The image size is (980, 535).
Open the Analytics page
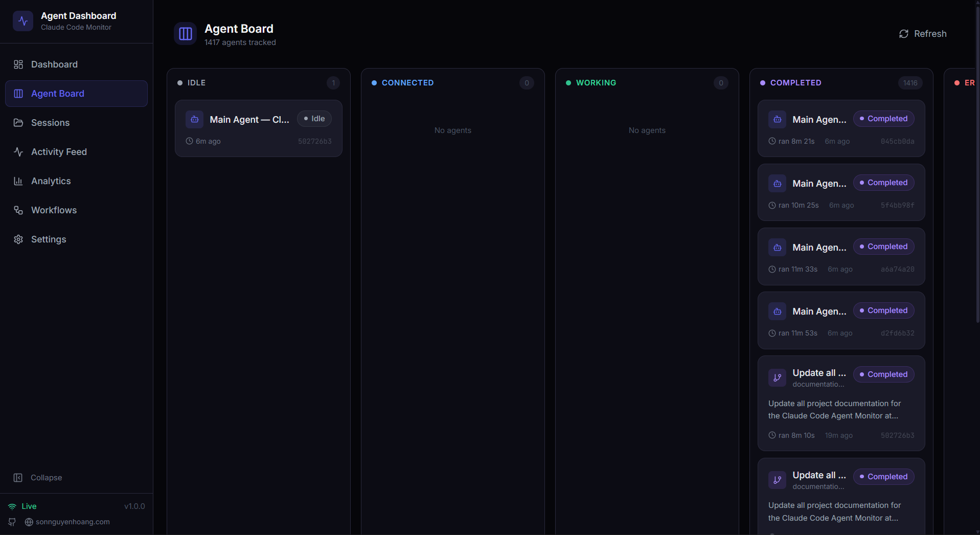[x=76, y=181]
